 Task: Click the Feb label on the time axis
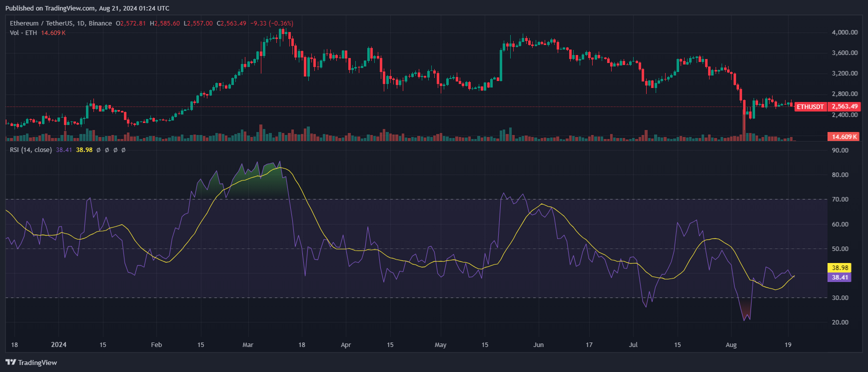[x=156, y=345]
